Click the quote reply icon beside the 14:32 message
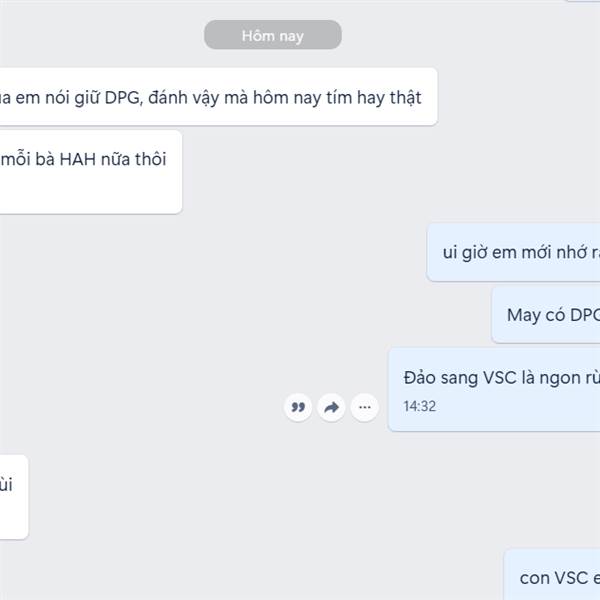Viewport: 600px width, 600px height. coord(298,407)
